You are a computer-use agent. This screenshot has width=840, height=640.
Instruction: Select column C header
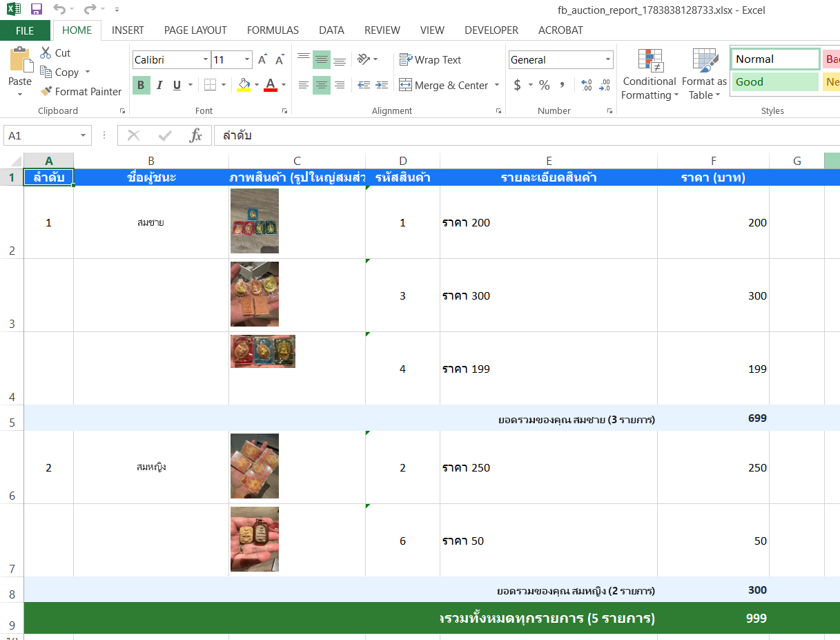point(297,161)
